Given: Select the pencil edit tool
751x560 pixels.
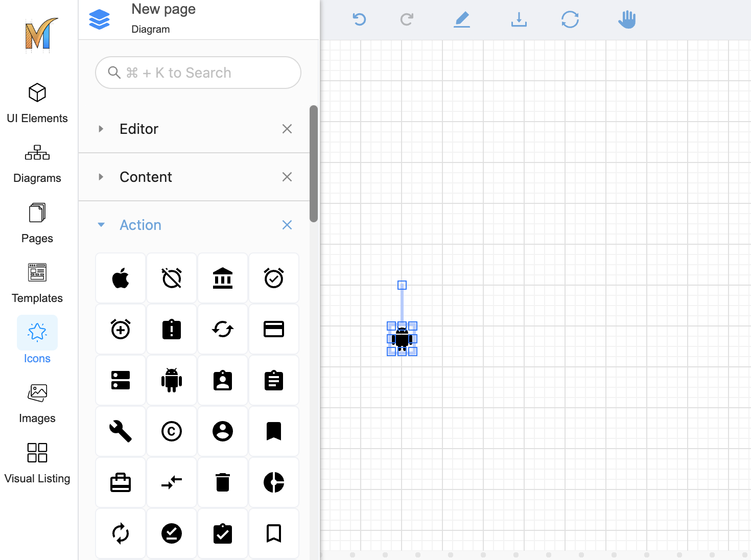Looking at the screenshot, I should 462,20.
